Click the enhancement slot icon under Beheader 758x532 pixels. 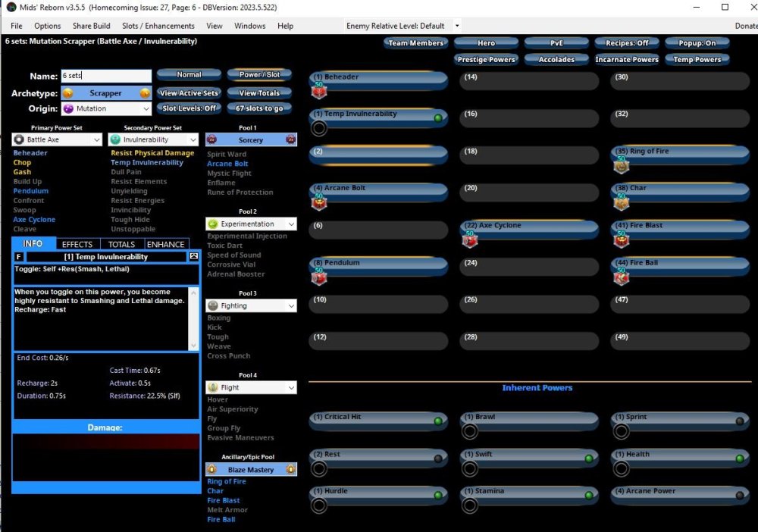pos(319,92)
